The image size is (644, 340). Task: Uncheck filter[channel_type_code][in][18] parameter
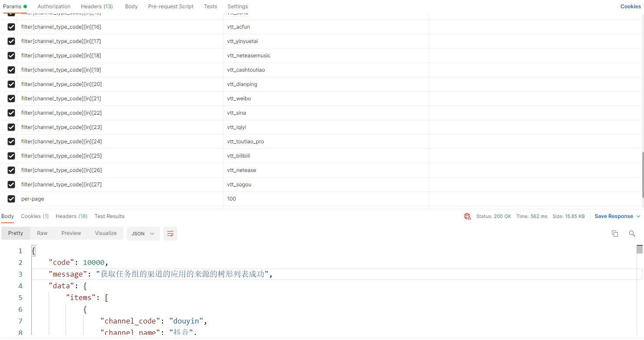11,56
